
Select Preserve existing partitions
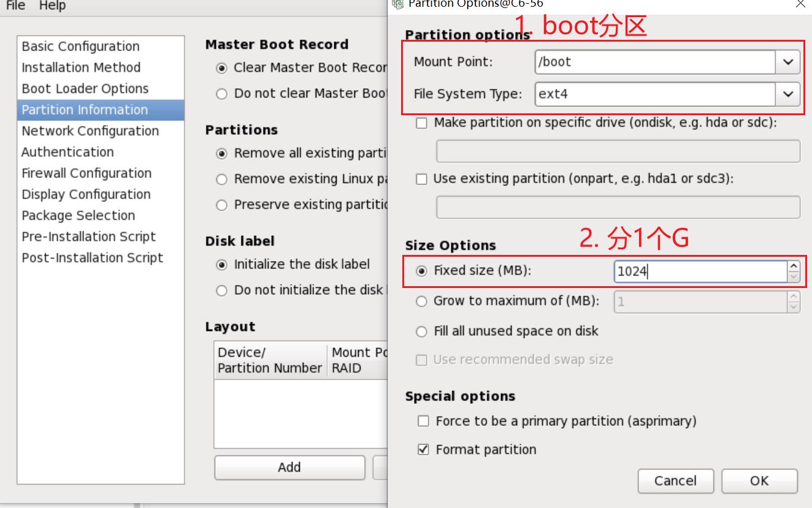[222, 205]
